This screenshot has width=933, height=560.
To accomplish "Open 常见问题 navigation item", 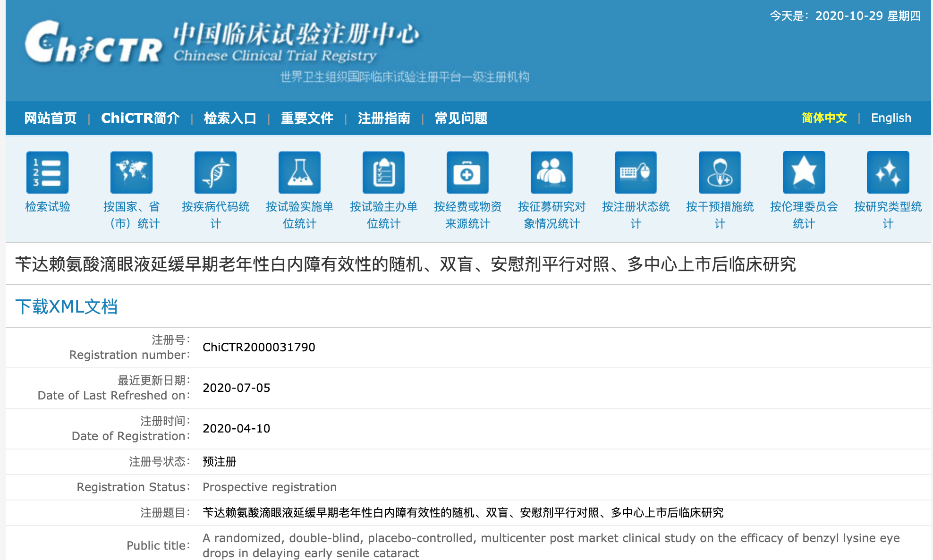I will 461,118.
